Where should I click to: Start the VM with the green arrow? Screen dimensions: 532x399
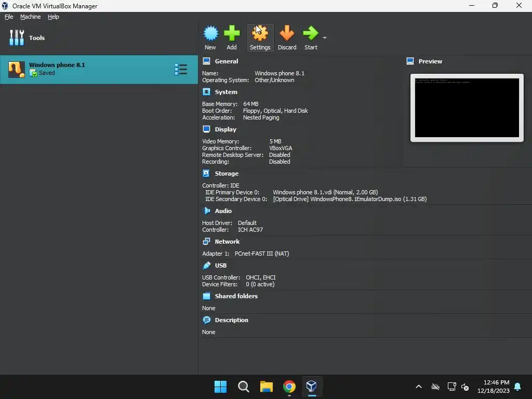(x=311, y=33)
